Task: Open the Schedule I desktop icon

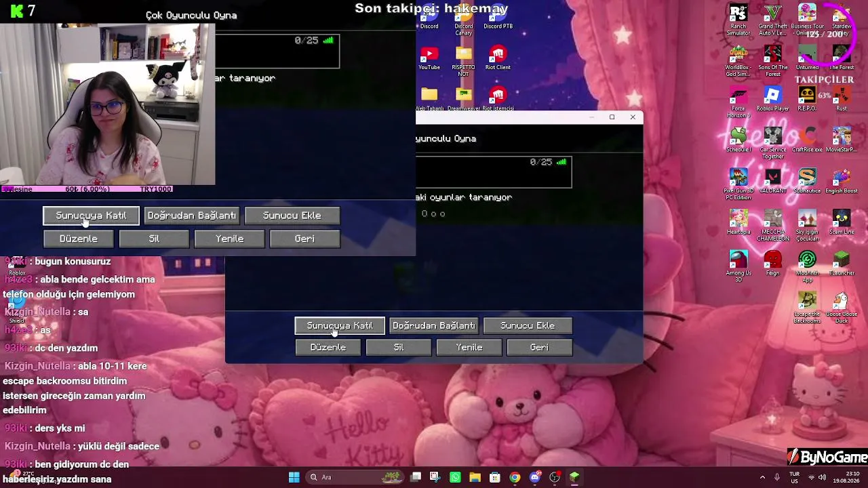Action: click(x=738, y=140)
